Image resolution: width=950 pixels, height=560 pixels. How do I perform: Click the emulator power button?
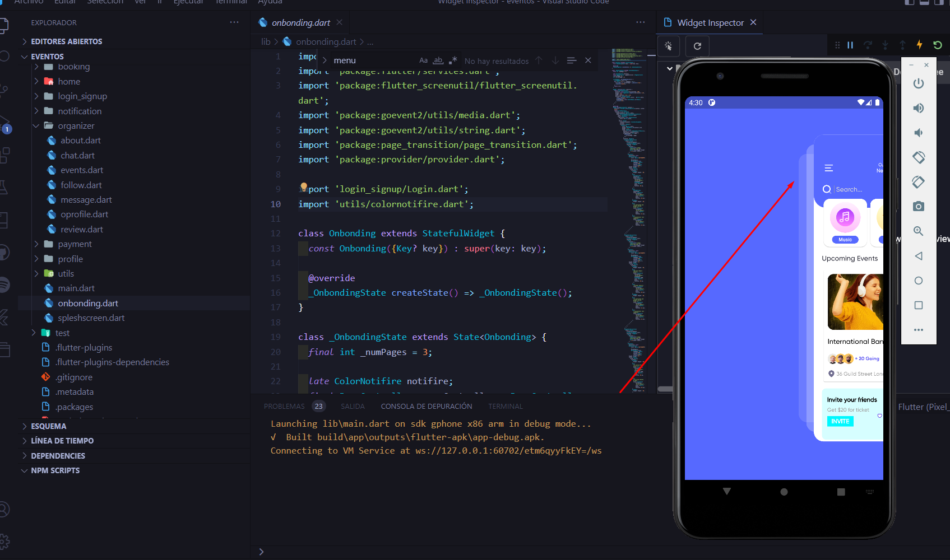pyautogui.click(x=918, y=83)
